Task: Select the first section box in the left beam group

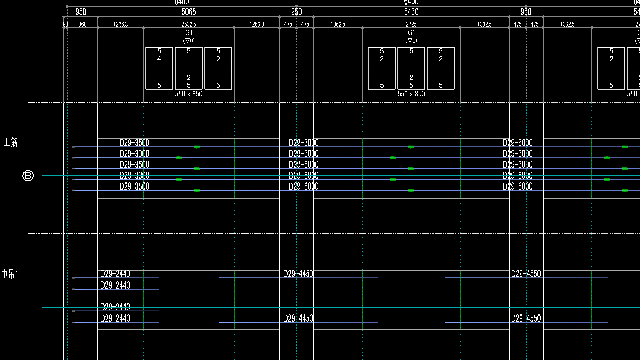Action: [x=159, y=69]
